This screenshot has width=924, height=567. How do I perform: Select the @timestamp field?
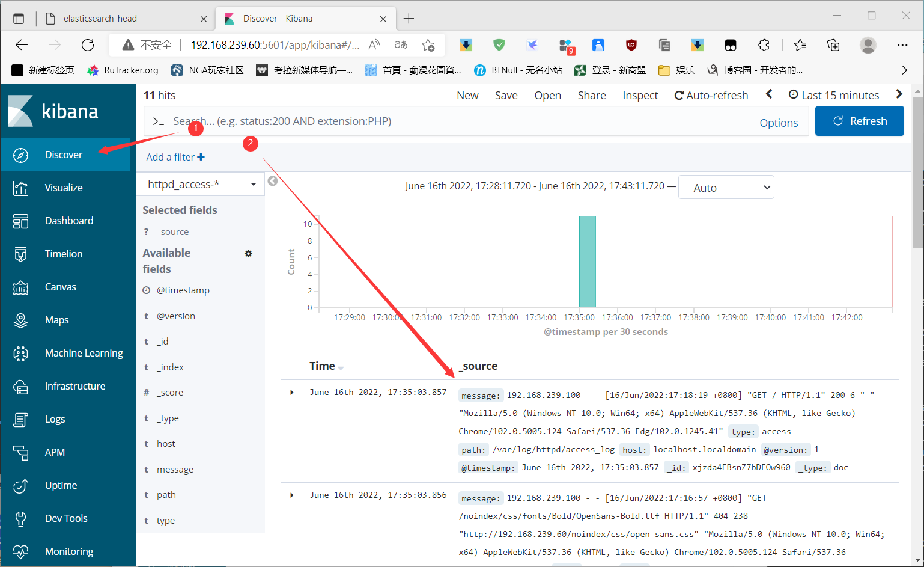[183, 290]
